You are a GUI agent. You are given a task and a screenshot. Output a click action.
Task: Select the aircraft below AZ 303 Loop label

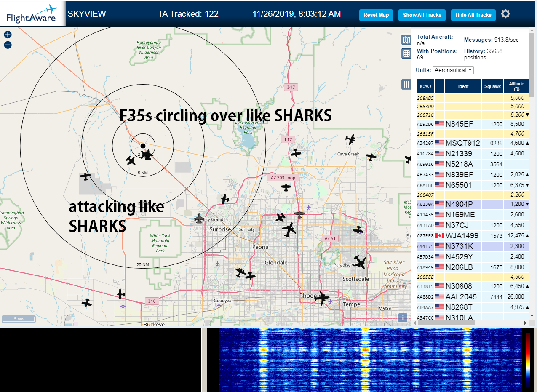pyautogui.click(x=286, y=187)
